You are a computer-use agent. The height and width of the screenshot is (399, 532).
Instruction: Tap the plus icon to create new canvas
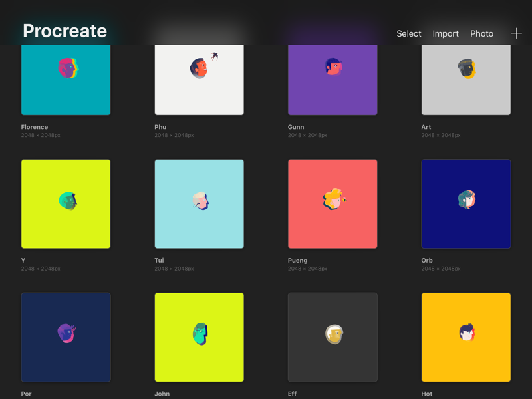pyautogui.click(x=516, y=33)
